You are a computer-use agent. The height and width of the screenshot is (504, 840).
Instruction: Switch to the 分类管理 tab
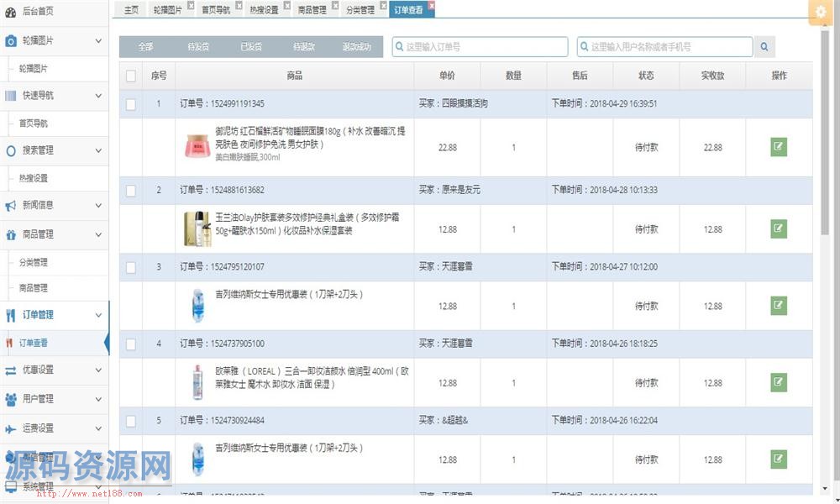tap(360, 9)
